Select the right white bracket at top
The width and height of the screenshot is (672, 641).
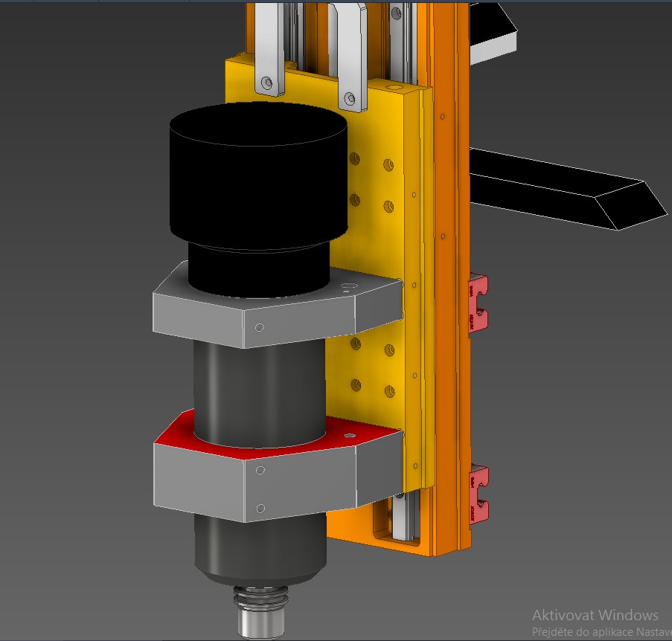tap(351, 59)
